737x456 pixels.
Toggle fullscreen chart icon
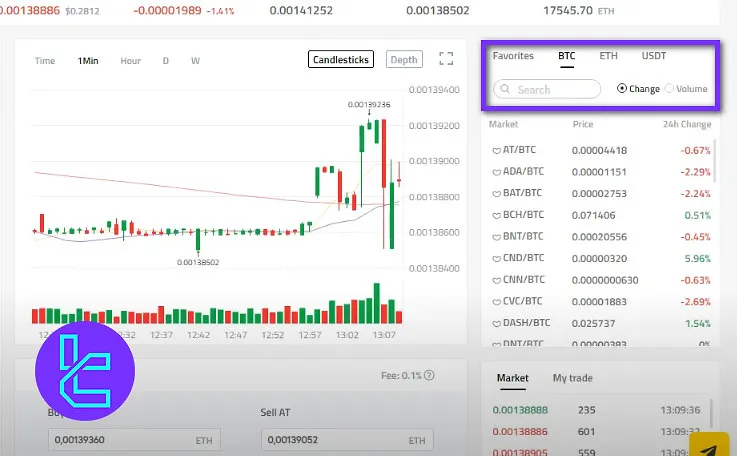tap(446, 59)
